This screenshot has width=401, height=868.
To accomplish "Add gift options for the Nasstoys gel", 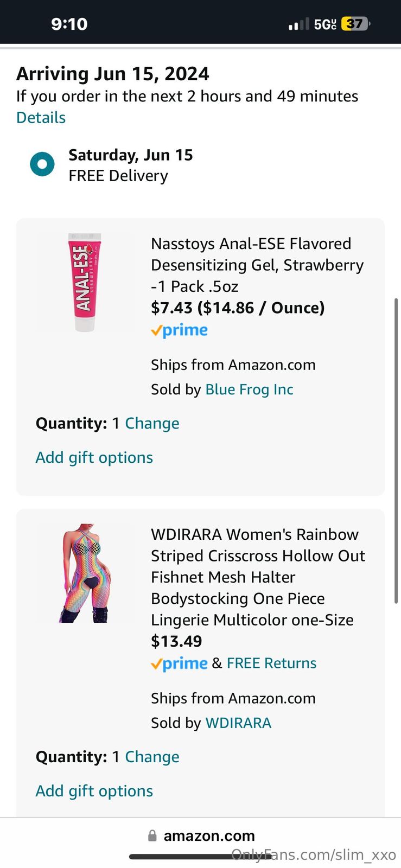I will pyautogui.click(x=94, y=457).
